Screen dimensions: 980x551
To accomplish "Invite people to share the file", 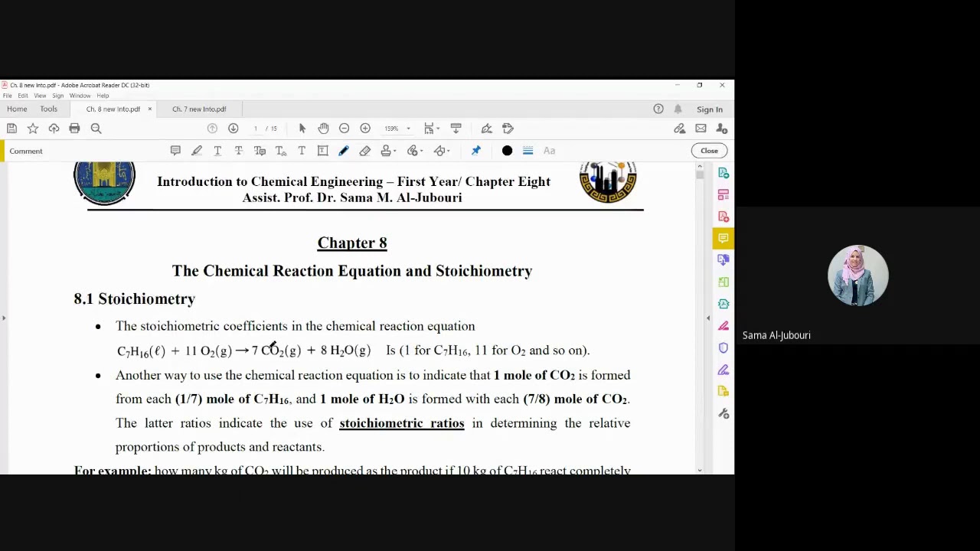I will tap(722, 129).
